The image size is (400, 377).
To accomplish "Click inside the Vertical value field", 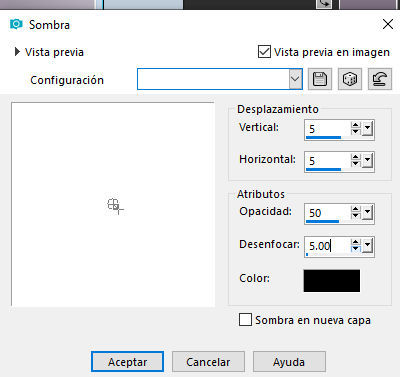I will tap(328, 128).
